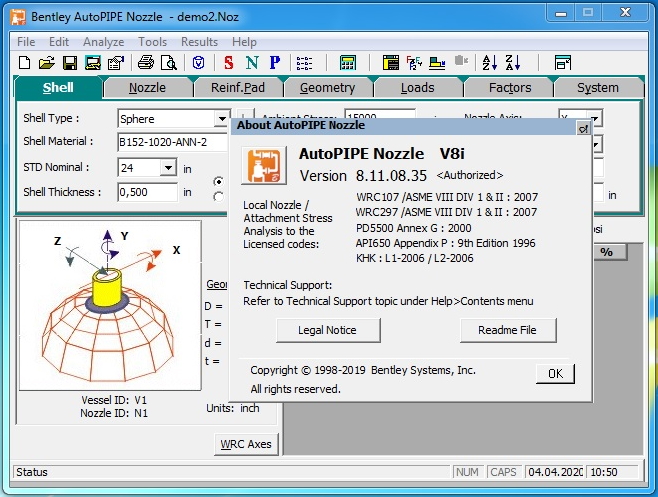The height and width of the screenshot is (497, 658).
Task: Click the WRC Axes button
Action: point(246,444)
